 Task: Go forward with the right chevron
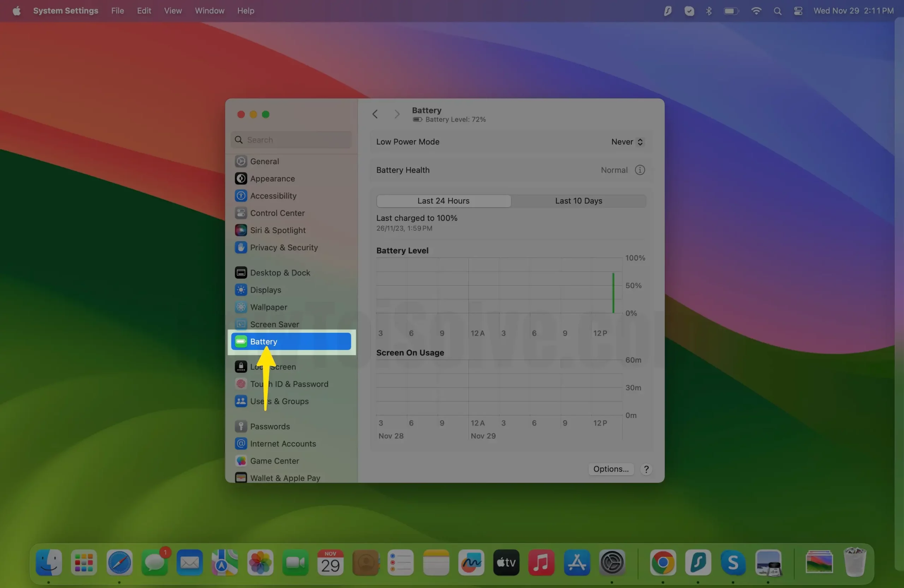click(397, 114)
